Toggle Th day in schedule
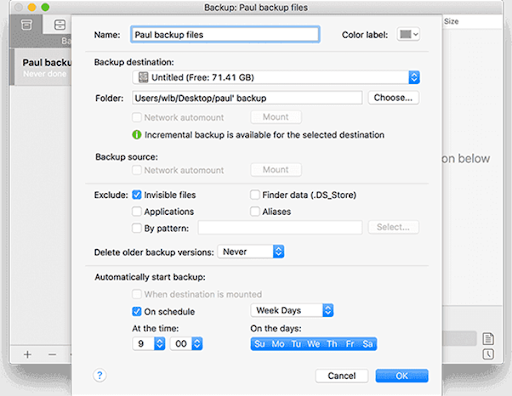The width and height of the screenshot is (512, 396). (332, 344)
